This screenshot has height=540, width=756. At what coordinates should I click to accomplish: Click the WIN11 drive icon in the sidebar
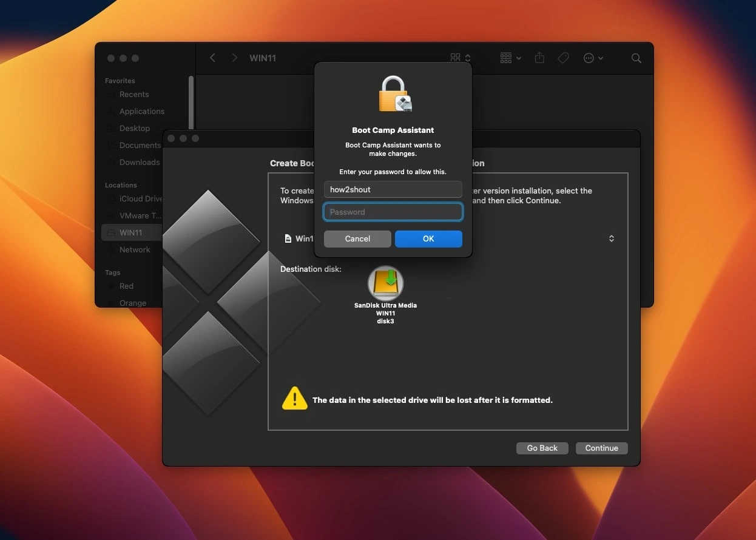pos(110,232)
